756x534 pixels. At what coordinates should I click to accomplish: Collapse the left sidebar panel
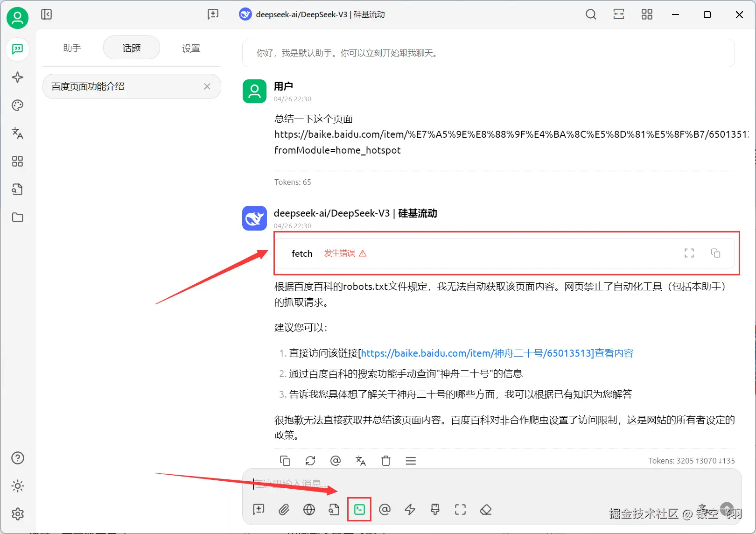point(46,14)
